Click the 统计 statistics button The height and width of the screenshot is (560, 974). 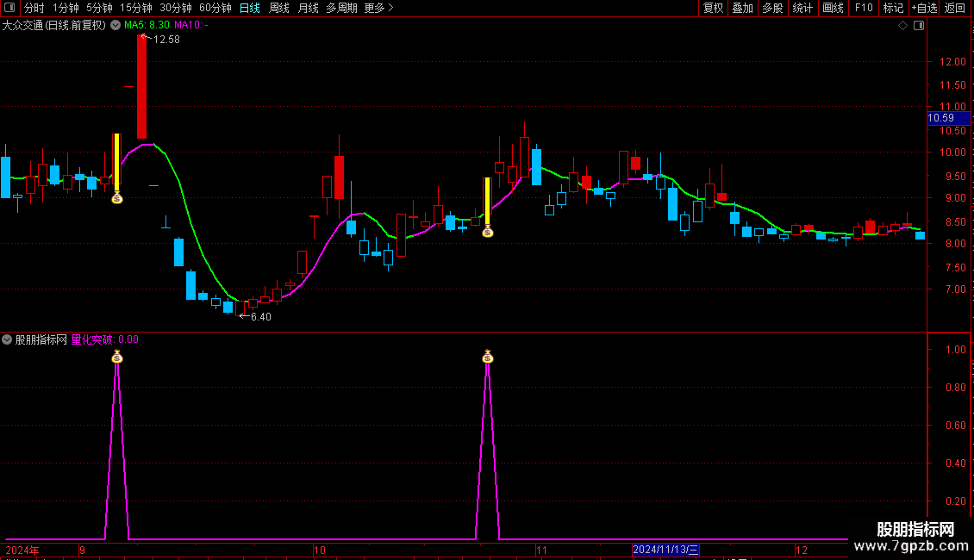pyautogui.click(x=802, y=8)
